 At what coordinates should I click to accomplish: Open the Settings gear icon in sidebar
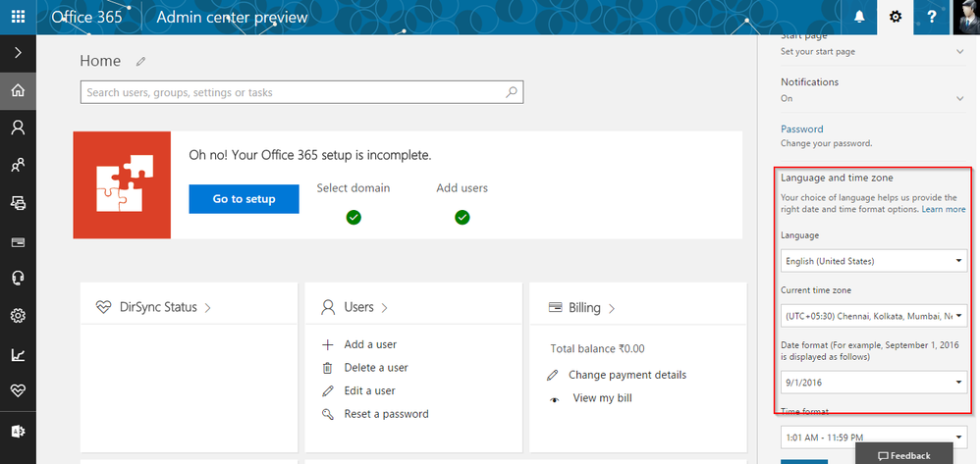pos(18,317)
